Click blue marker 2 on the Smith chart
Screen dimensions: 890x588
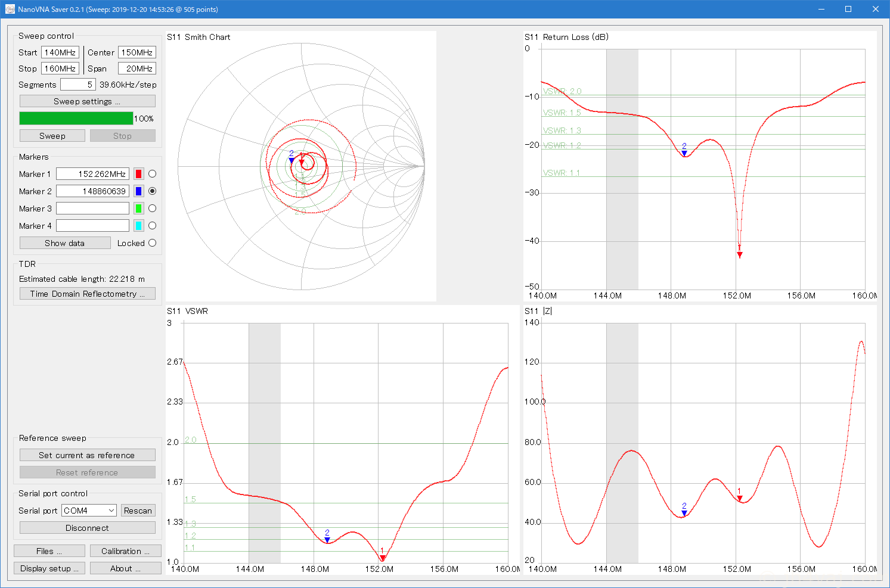(292, 160)
